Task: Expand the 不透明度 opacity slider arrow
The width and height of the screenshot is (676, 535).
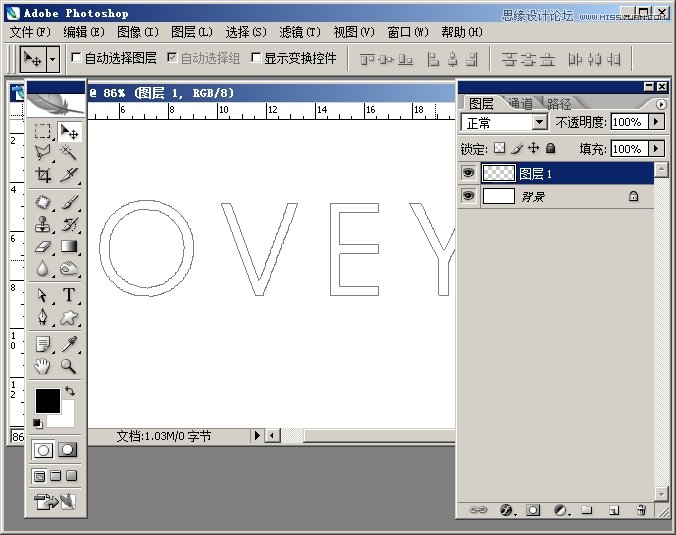Action: [656, 122]
